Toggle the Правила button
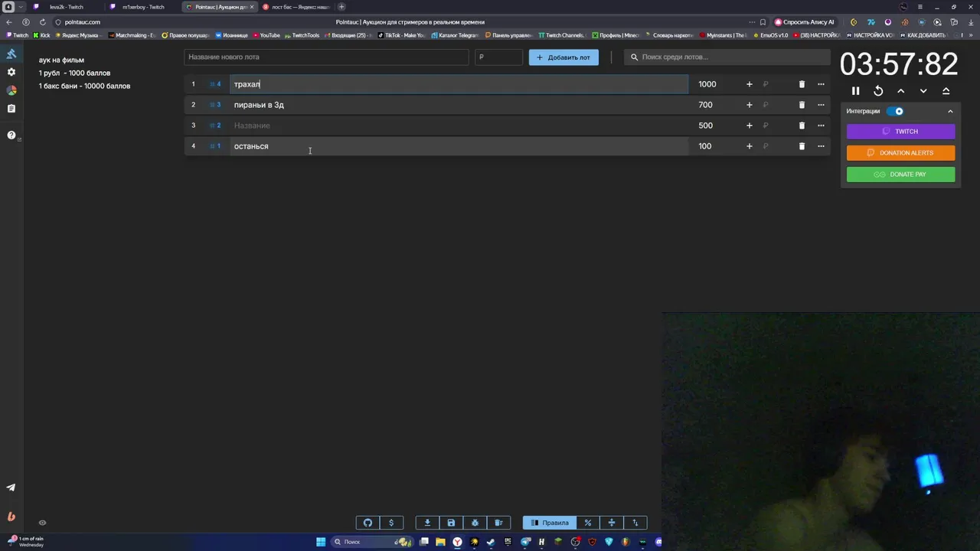 [550, 523]
